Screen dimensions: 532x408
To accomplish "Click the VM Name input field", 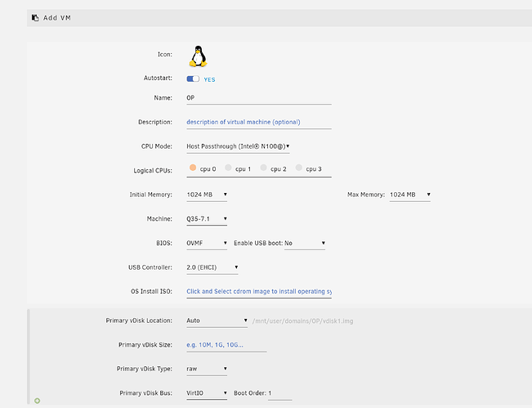I will pos(258,98).
